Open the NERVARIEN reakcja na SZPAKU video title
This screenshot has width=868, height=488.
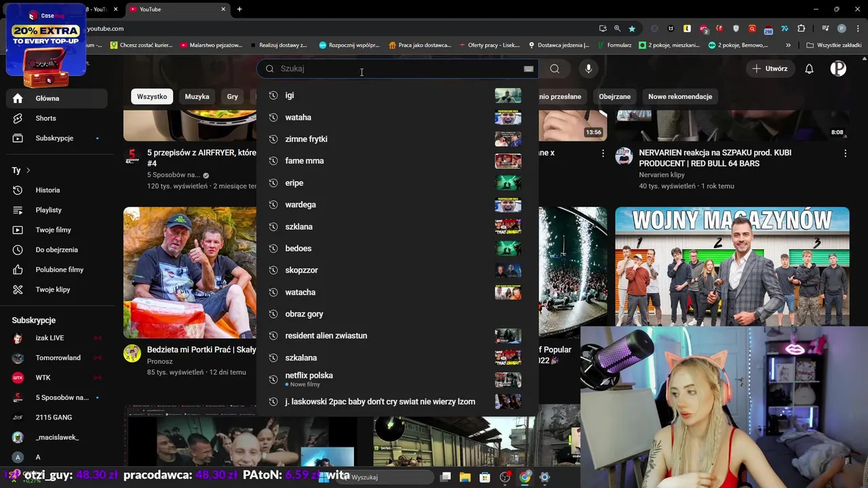(x=715, y=158)
